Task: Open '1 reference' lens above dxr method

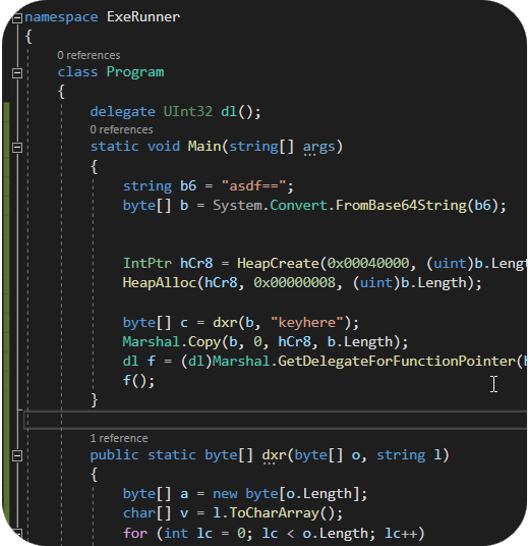Action: (119, 438)
